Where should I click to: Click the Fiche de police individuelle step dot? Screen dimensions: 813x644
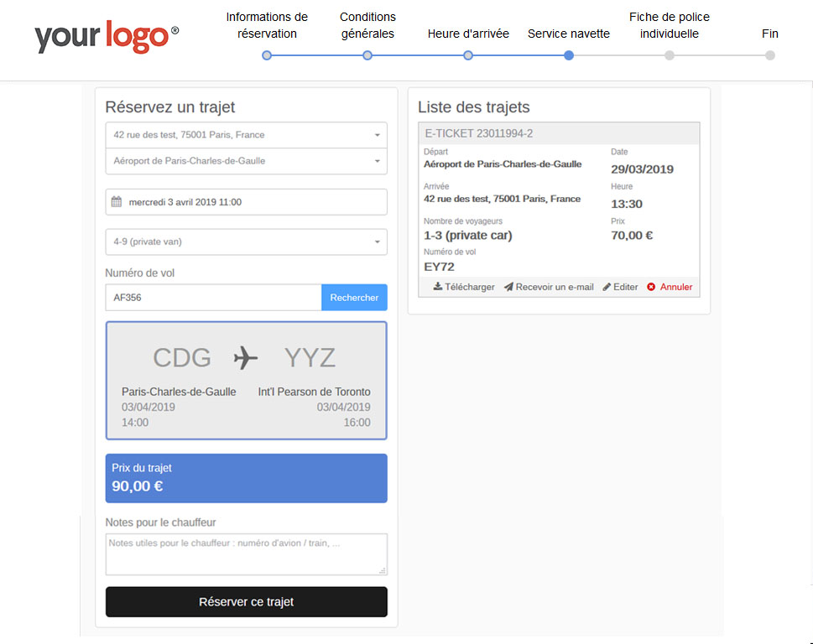pos(670,55)
